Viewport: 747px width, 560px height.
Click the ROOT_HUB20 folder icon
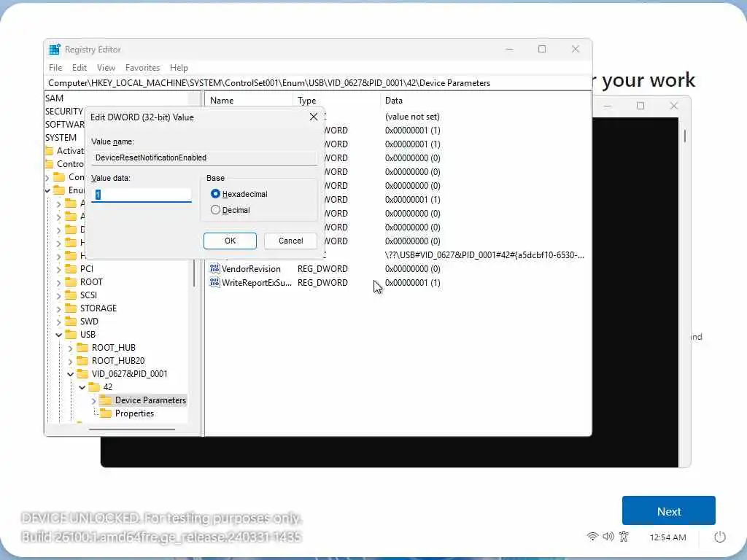click(82, 360)
